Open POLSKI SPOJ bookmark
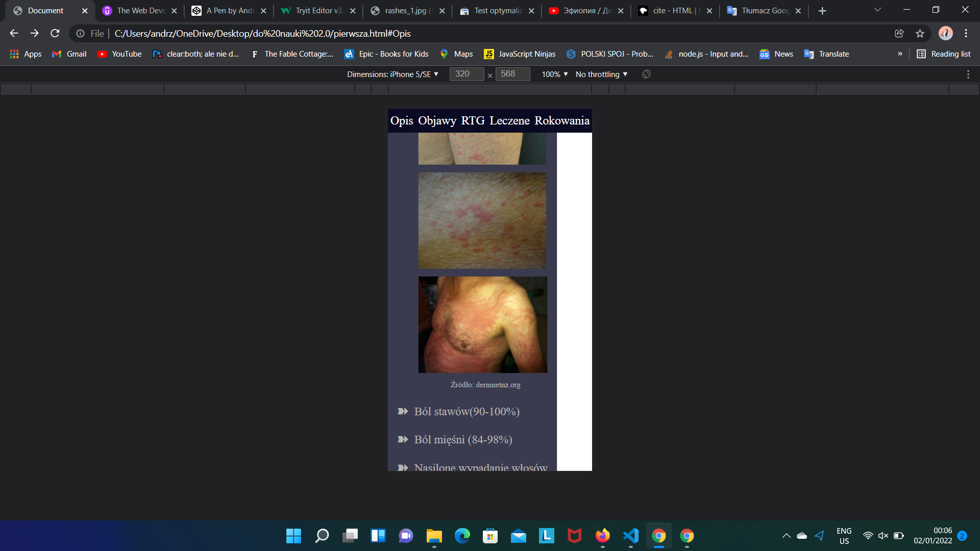This screenshot has width=980, height=551. pos(610,54)
